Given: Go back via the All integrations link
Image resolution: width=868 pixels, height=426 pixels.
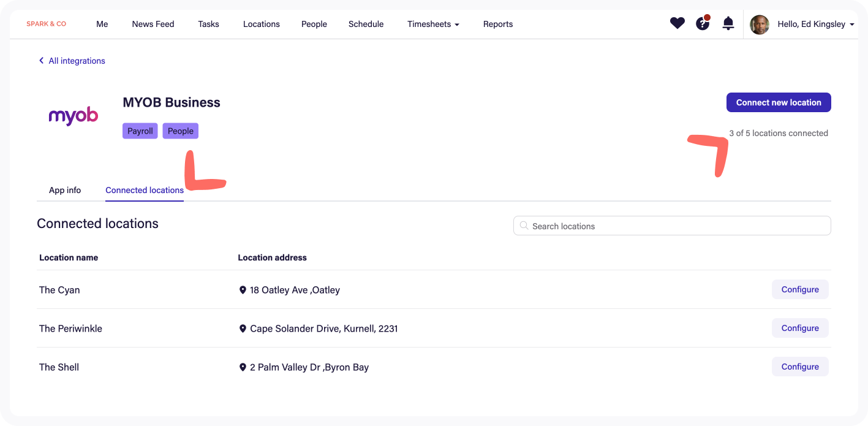Looking at the screenshot, I should click(x=72, y=61).
